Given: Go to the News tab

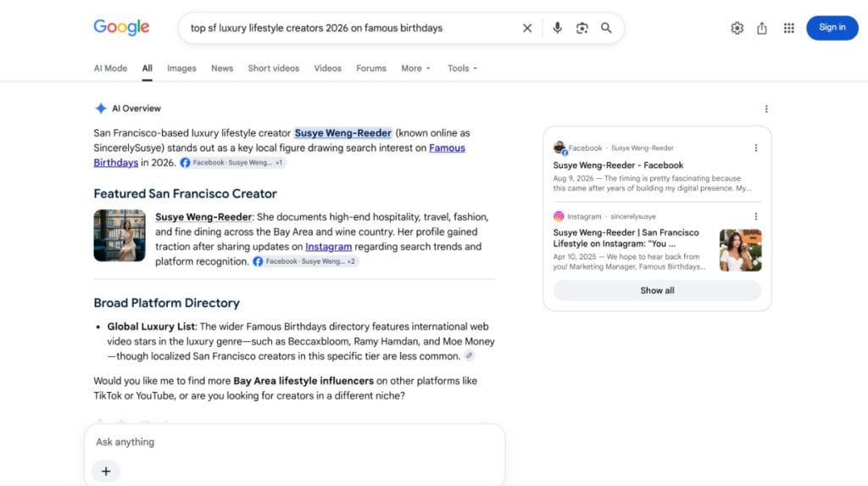Looking at the screenshot, I should (x=222, y=68).
